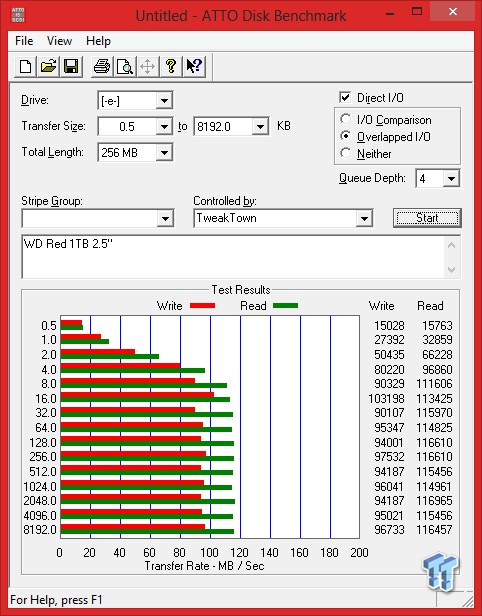Open the Total Length 256 MB dropdown
Image resolution: width=482 pixels, height=616 pixels.
(164, 152)
